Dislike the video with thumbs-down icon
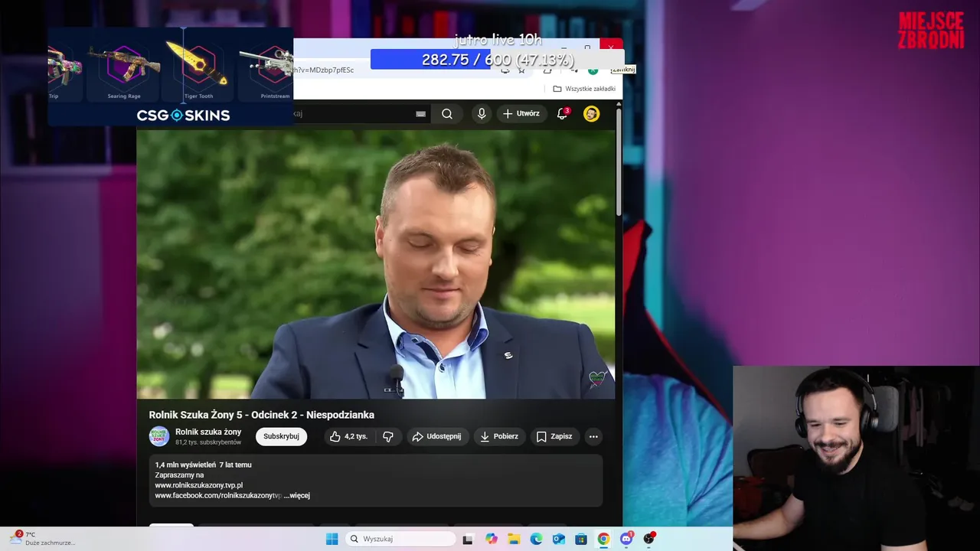The image size is (980, 551). point(388,436)
